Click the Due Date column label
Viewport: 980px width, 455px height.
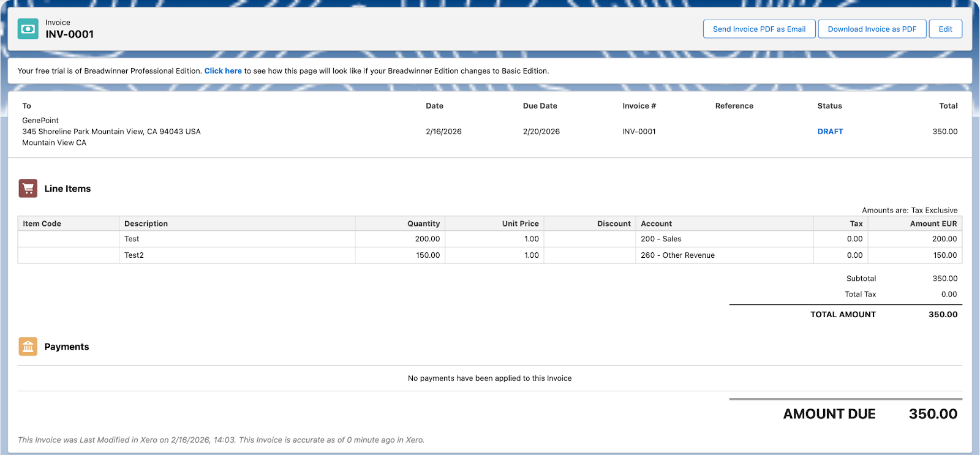(540, 106)
